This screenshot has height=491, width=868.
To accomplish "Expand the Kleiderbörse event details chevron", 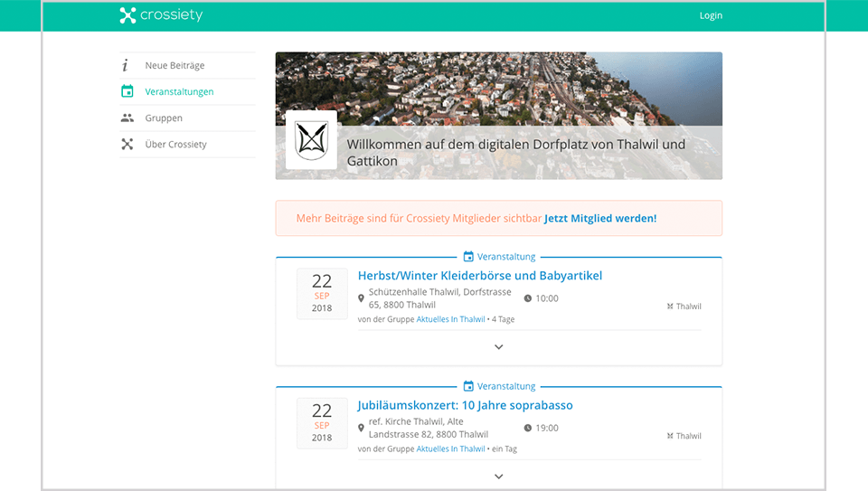I will 499,347.
